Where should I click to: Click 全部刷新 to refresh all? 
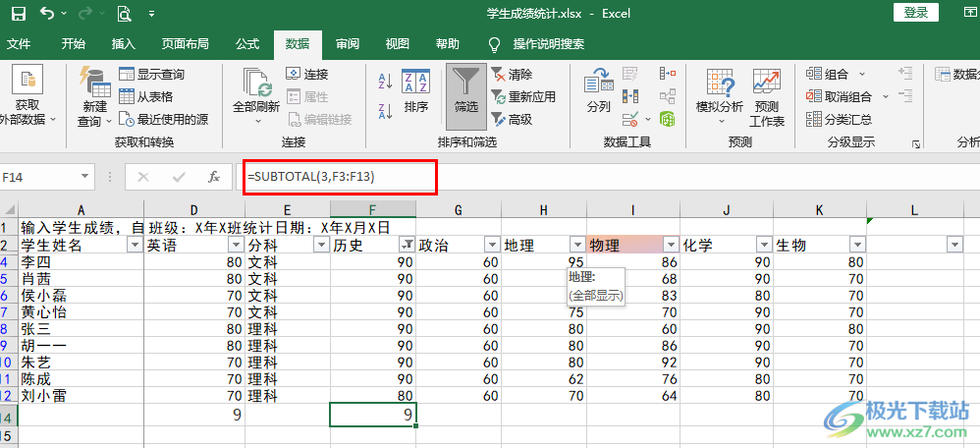(x=256, y=96)
